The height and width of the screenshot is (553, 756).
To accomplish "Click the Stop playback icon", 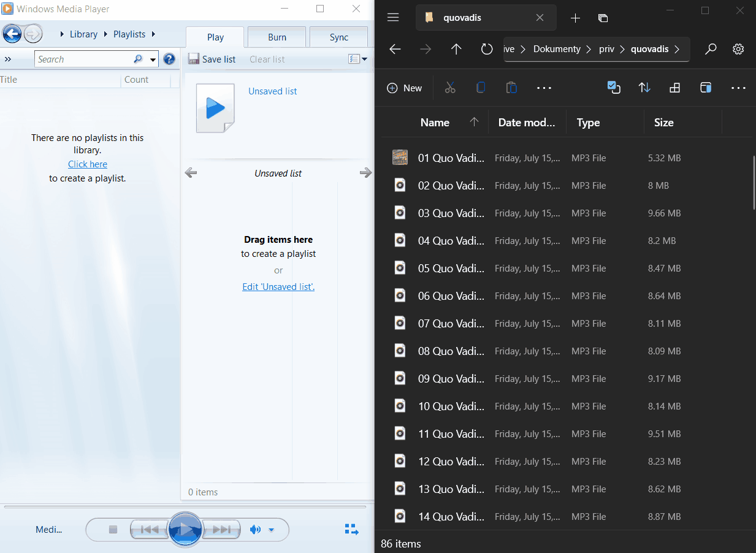I will 113,529.
